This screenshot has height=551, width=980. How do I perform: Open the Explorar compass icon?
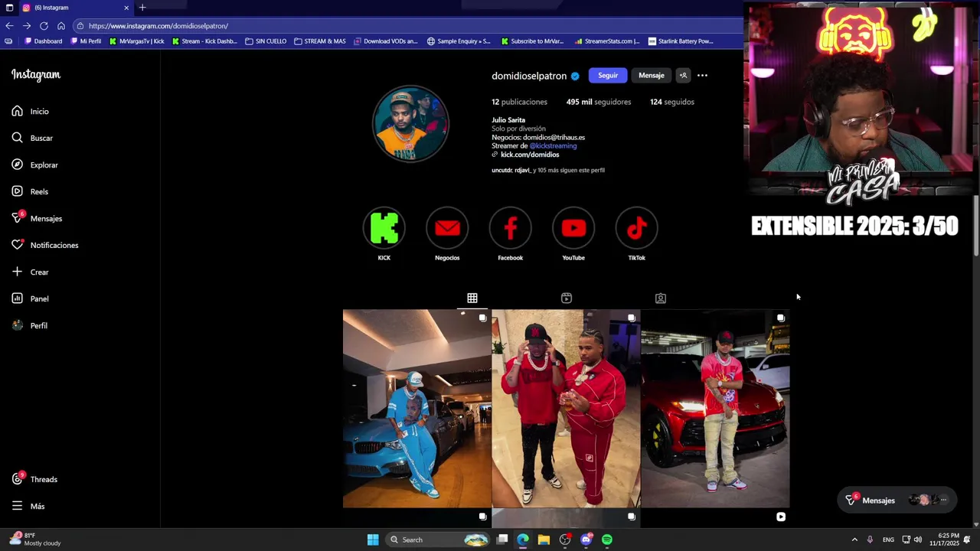[17, 165]
